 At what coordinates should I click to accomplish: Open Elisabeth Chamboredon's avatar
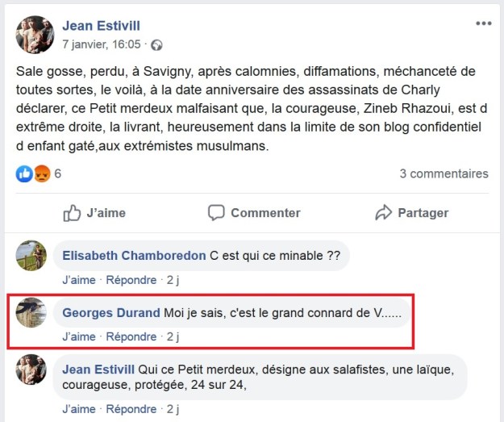31,256
